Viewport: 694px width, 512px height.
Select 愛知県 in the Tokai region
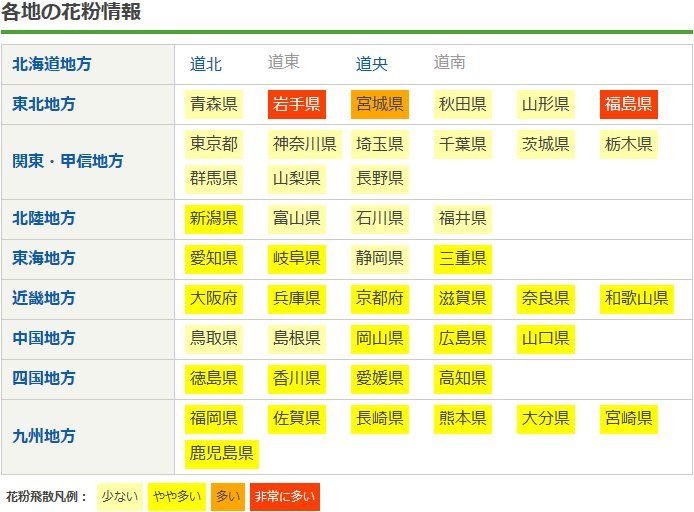pyautogui.click(x=214, y=258)
